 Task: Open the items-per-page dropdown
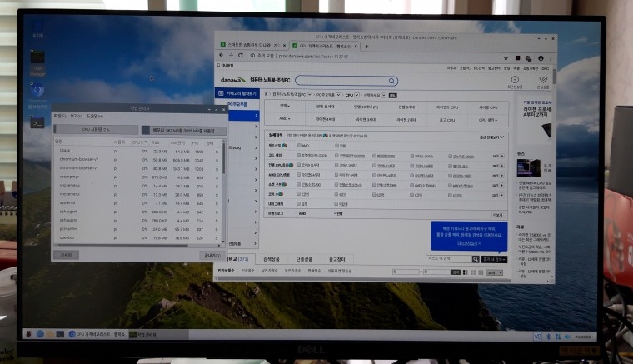[494, 273]
